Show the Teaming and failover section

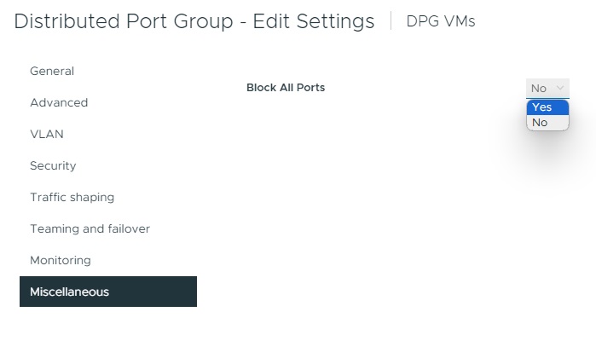tap(90, 228)
